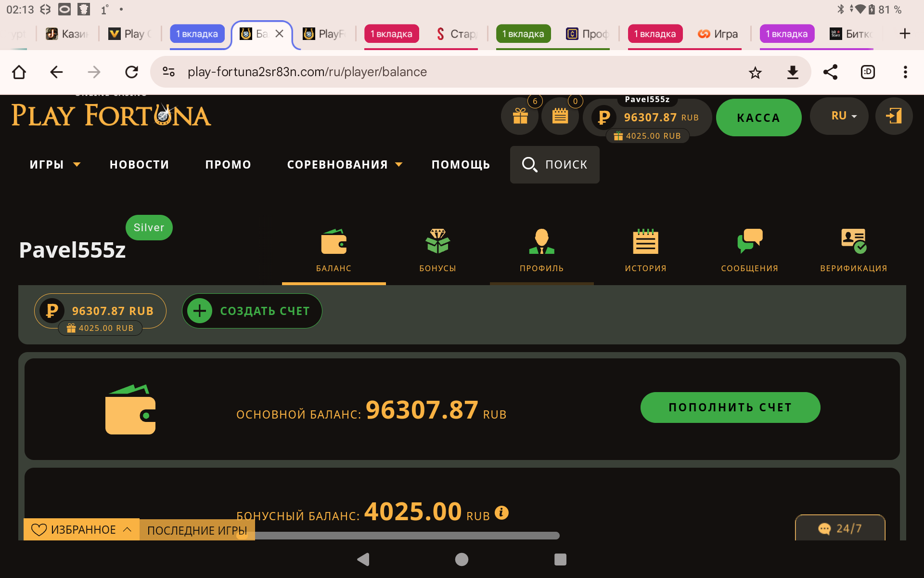
Task: Expand the Игры menu dropdown
Action: tap(54, 165)
